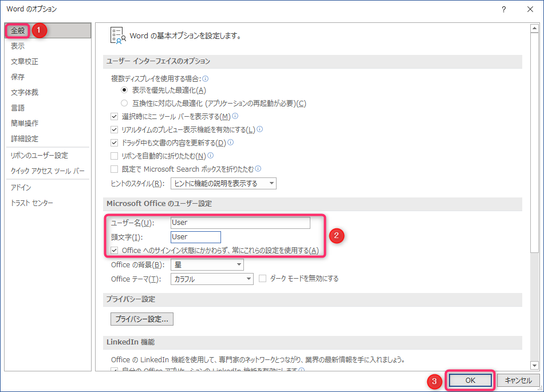Open help with the question mark icon
This screenshot has height=392, width=544.
(504, 9)
